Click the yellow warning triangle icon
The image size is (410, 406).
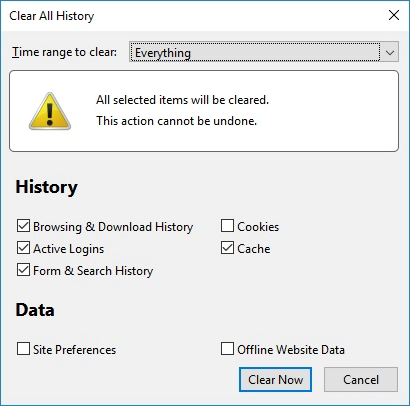(50, 111)
